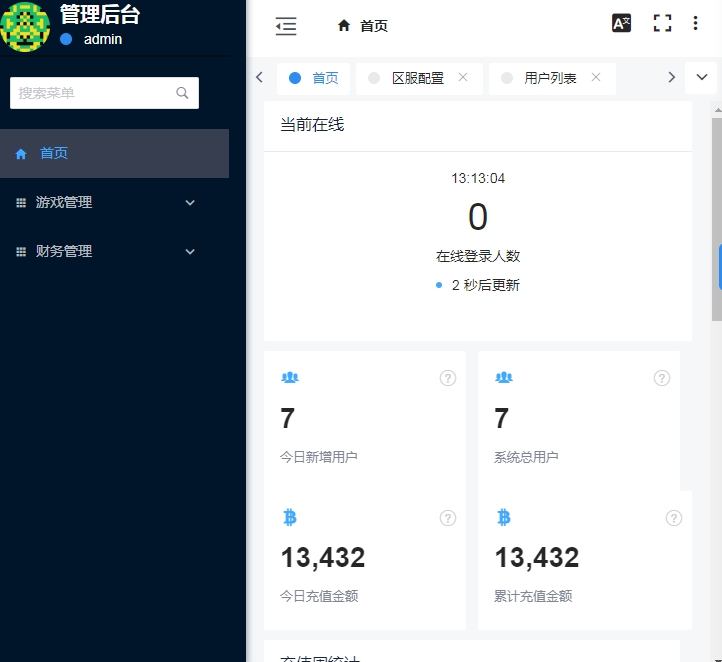The height and width of the screenshot is (662, 722).
Task: Open the tabs dropdown chevron menu
Action: tap(701, 77)
